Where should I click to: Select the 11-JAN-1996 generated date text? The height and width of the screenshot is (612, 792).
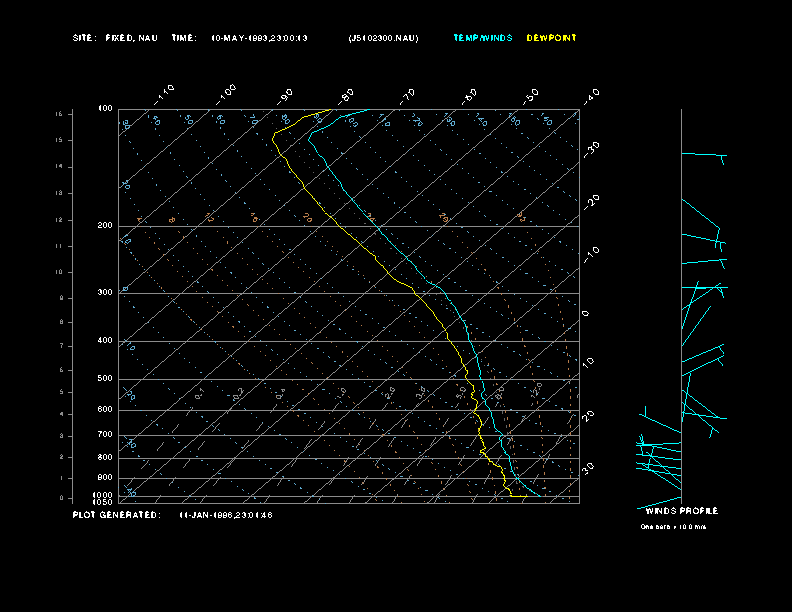point(226,515)
